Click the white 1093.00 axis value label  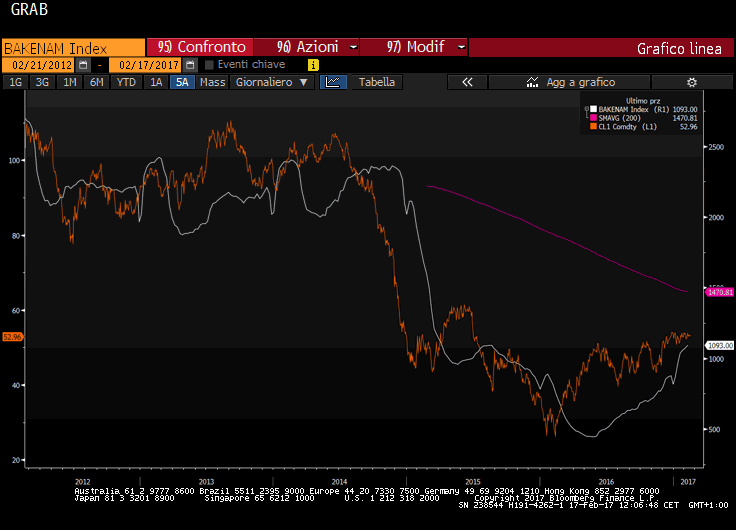(720, 346)
